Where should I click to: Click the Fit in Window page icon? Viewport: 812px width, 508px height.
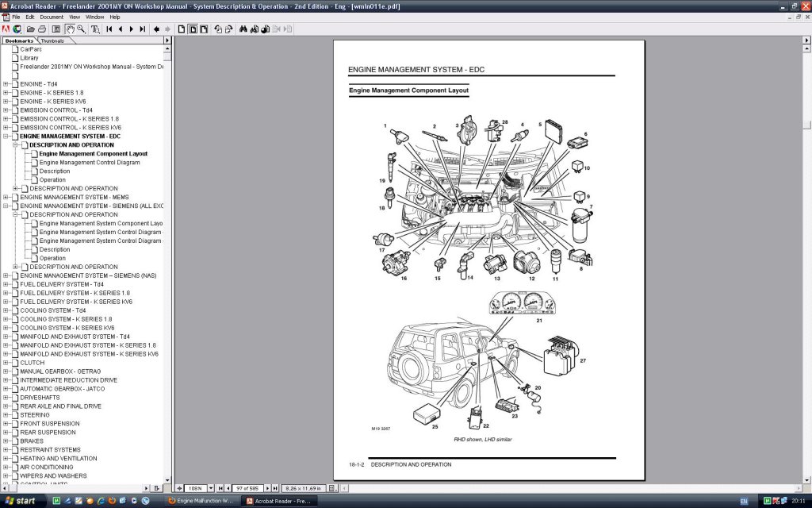point(193,29)
